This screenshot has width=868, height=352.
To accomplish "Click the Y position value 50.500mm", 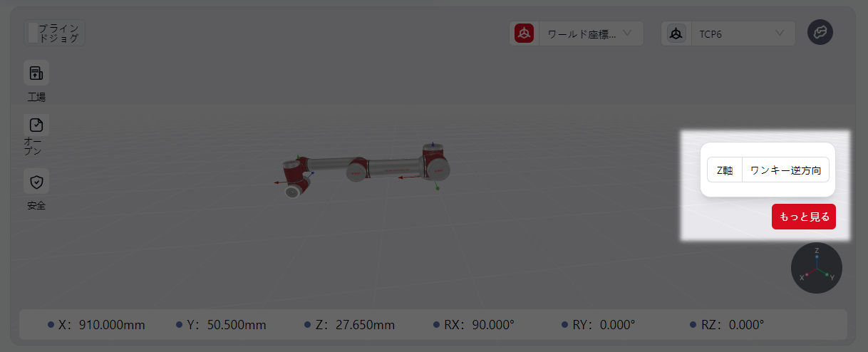I will [x=236, y=325].
